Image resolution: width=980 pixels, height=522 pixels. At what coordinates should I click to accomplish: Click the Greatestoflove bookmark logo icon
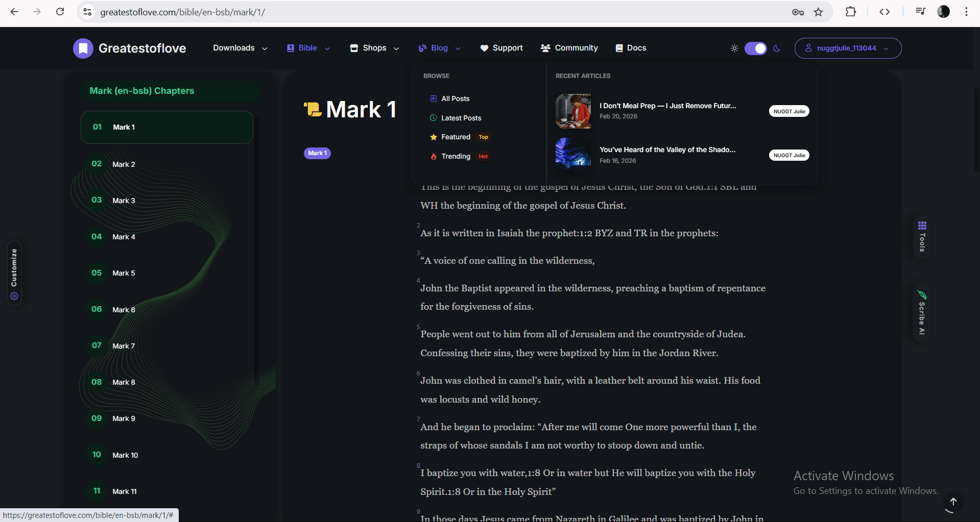point(83,48)
